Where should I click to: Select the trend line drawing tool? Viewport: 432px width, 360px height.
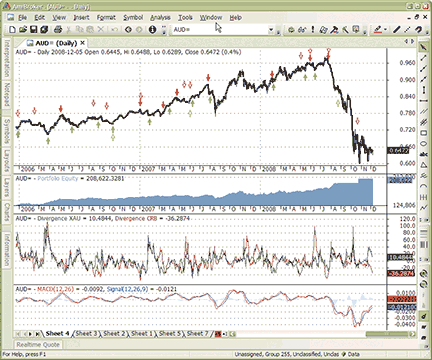423,58
